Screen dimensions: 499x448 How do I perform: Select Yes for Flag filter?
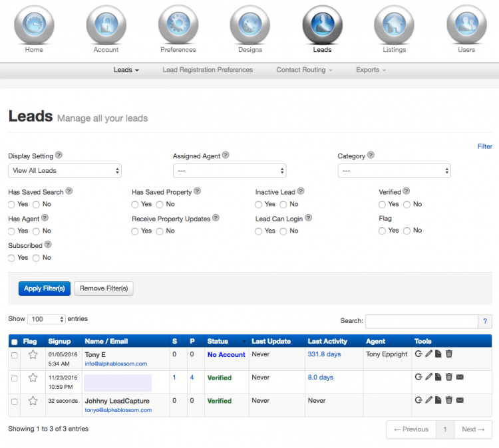(382, 231)
